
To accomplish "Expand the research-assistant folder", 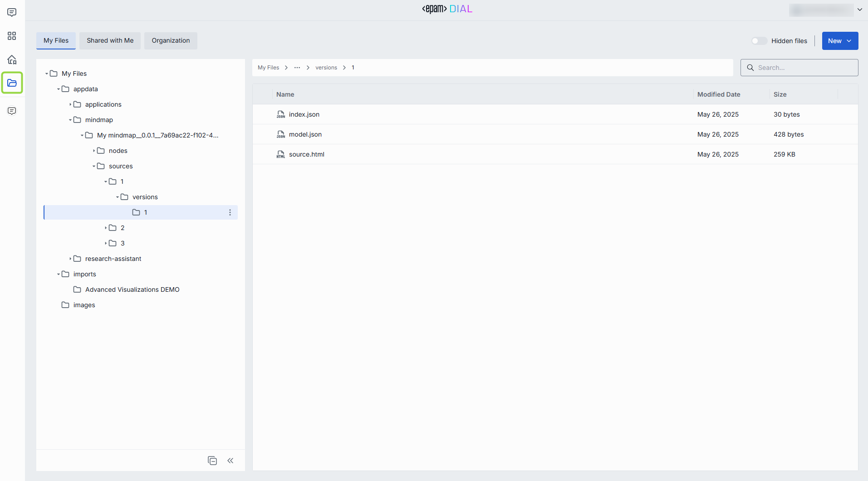I will (70, 259).
